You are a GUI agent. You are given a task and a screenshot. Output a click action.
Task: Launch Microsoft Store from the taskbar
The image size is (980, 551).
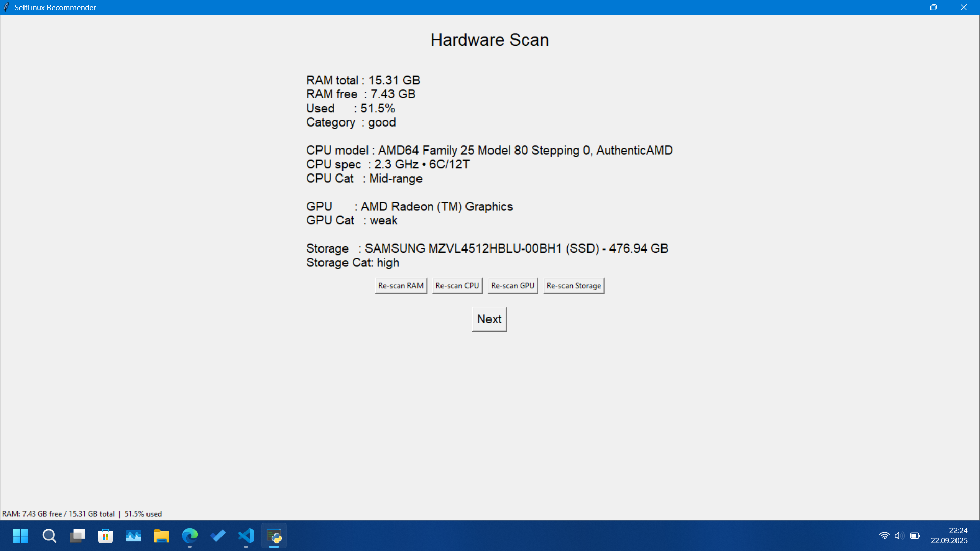[105, 536]
